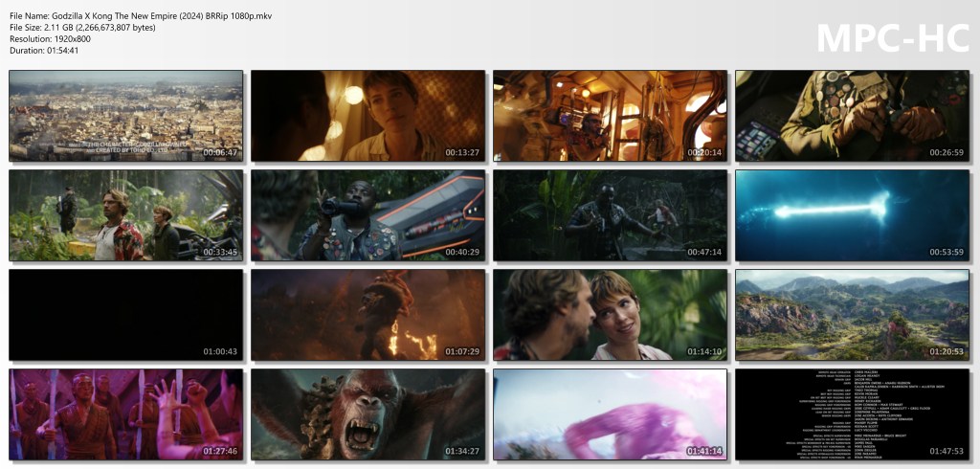Image resolution: width=980 pixels, height=469 pixels.
Task: Select the fiery ape thumbnail at 01:07:29
Action: [367, 315]
